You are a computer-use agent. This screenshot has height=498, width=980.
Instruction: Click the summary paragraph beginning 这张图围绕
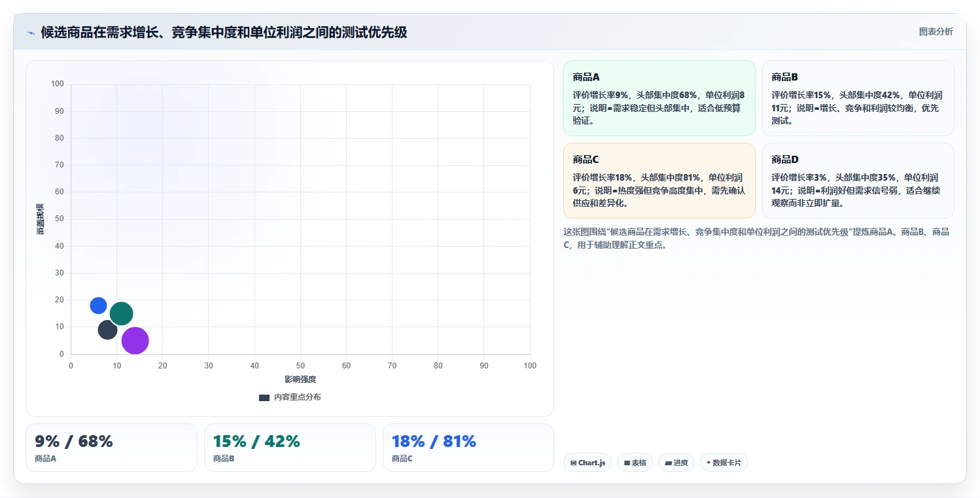(x=758, y=238)
